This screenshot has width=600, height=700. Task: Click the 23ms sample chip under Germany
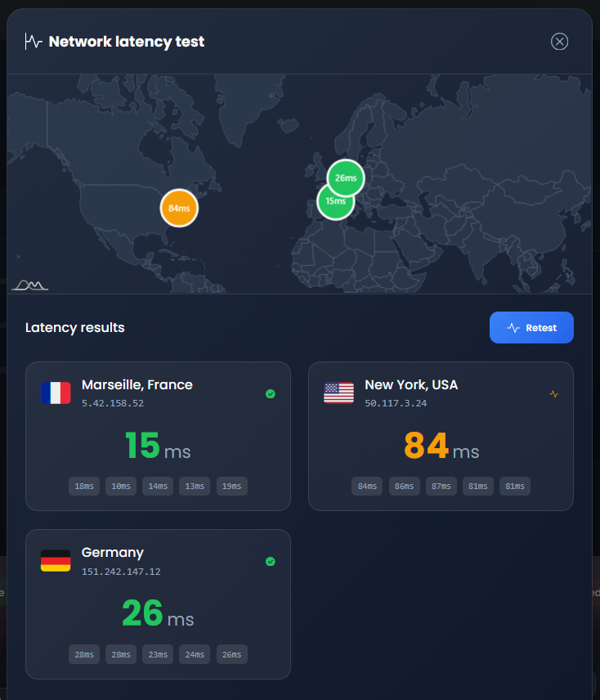[158, 654]
